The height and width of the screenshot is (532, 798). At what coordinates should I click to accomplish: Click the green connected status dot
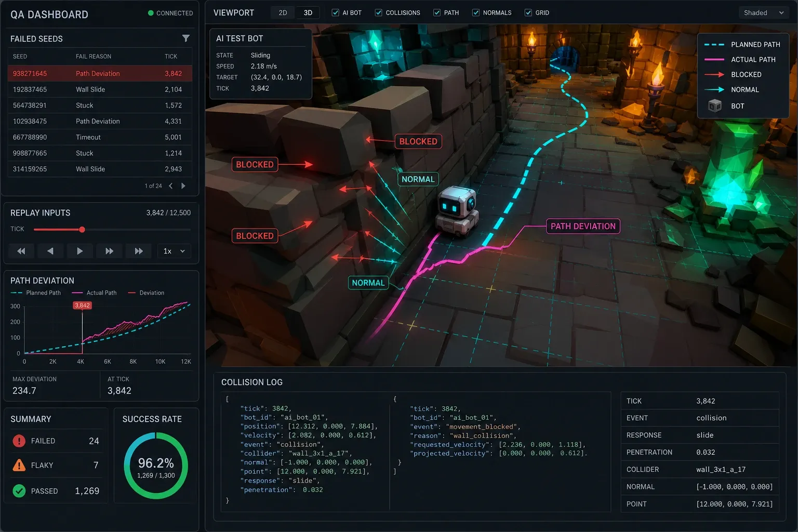pyautogui.click(x=151, y=13)
